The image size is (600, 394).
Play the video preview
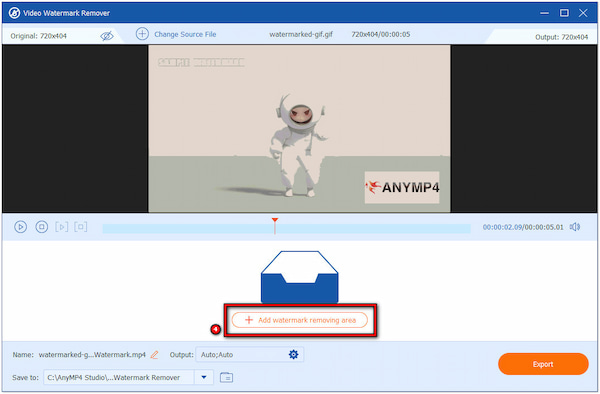20,227
